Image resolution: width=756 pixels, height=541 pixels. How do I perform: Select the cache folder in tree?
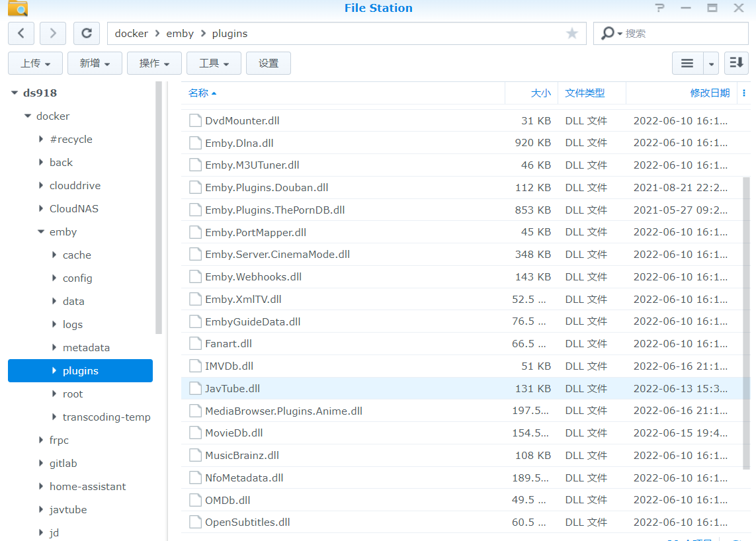[x=77, y=255]
